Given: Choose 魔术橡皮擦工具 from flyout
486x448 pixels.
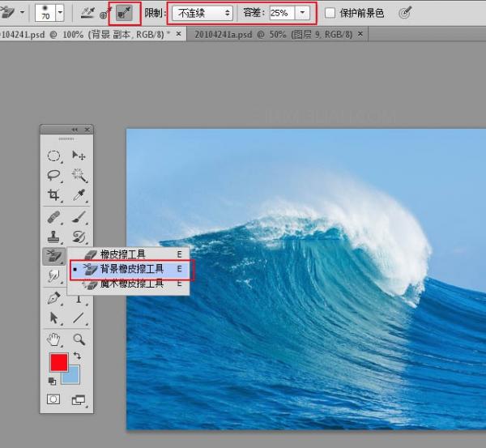Looking at the screenshot, I should click(x=129, y=284).
